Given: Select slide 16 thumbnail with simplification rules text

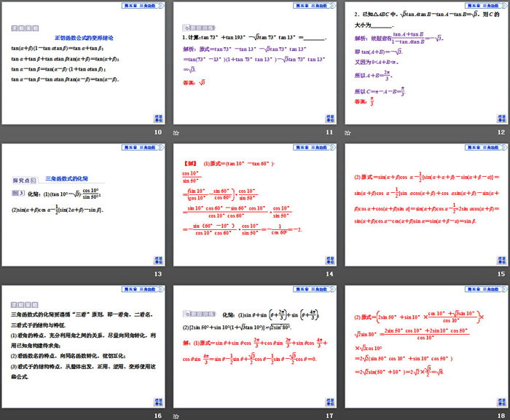Looking at the screenshot, I should click(x=83, y=346).
